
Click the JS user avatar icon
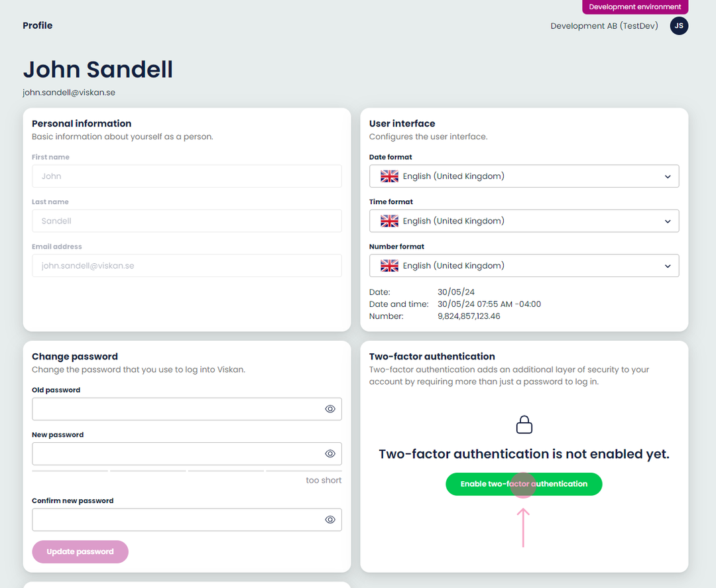[x=679, y=26]
